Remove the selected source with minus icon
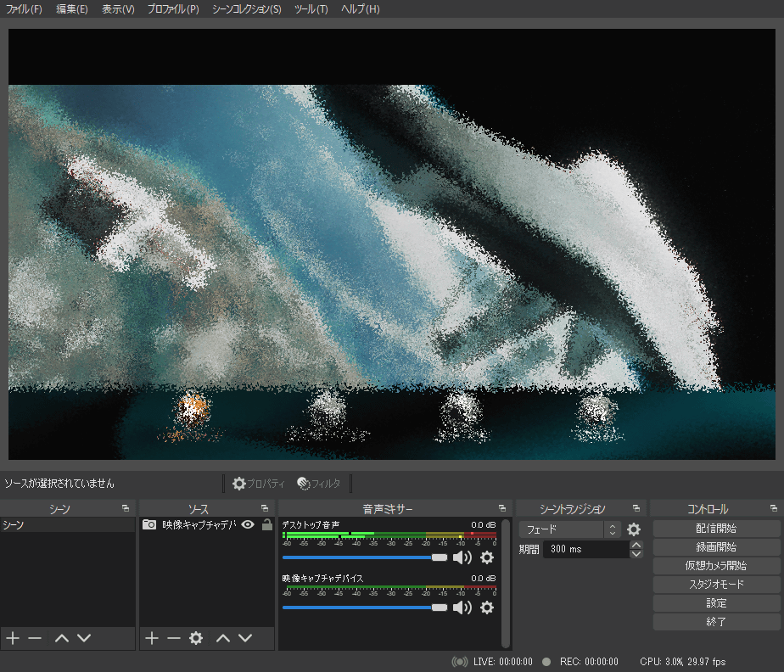Image resolution: width=784 pixels, height=672 pixels. pyautogui.click(x=173, y=638)
